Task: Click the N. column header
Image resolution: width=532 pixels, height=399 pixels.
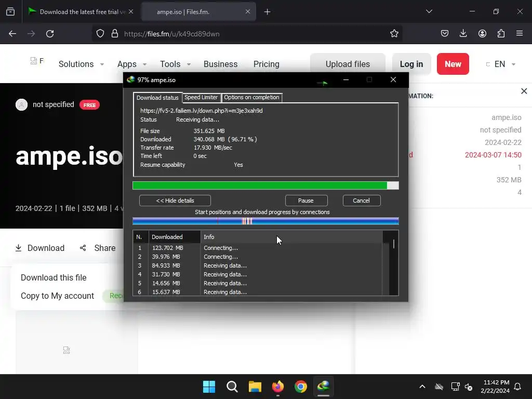Action: pyautogui.click(x=140, y=237)
